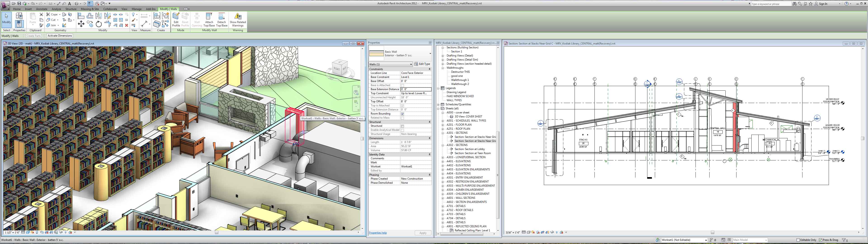Click the red Delete X icon

pyautogui.click(x=127, y=25)
